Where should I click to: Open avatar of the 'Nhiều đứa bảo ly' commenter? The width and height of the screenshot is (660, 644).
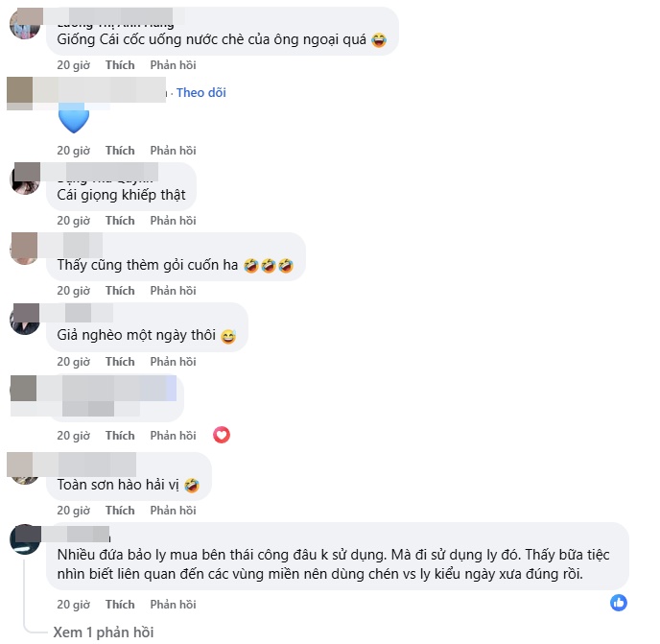pos(25,539)
